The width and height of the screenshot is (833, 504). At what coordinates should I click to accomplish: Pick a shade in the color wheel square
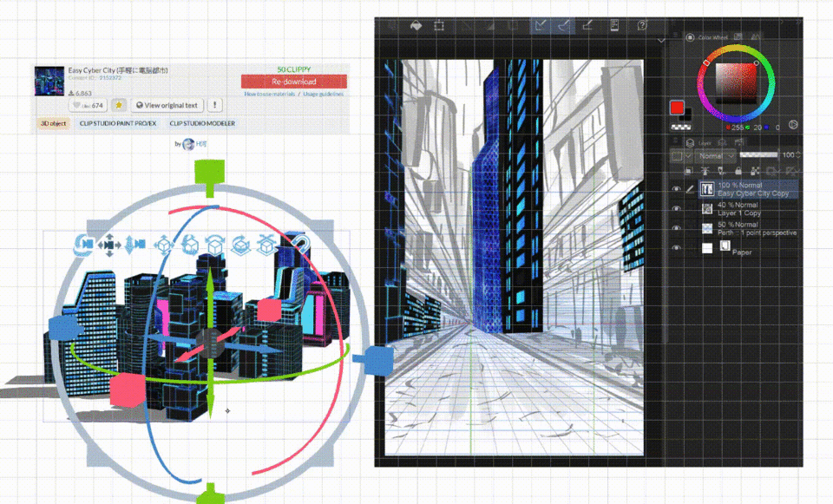(x=736, y=83)
